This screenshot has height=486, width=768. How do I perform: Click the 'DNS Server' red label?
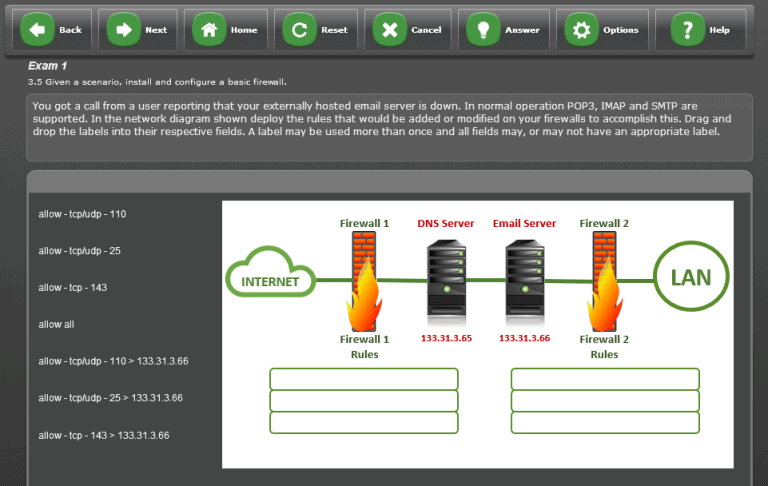(x=446, y=223)
